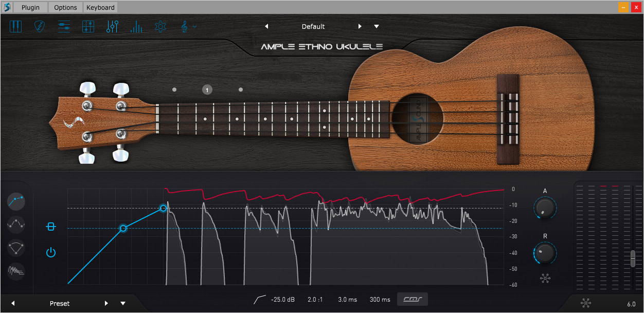Image resolution: width=644 pixels, height=313 pixels.
Task: Click the capo marker numbered 1
Action: (x=207, y=90)
